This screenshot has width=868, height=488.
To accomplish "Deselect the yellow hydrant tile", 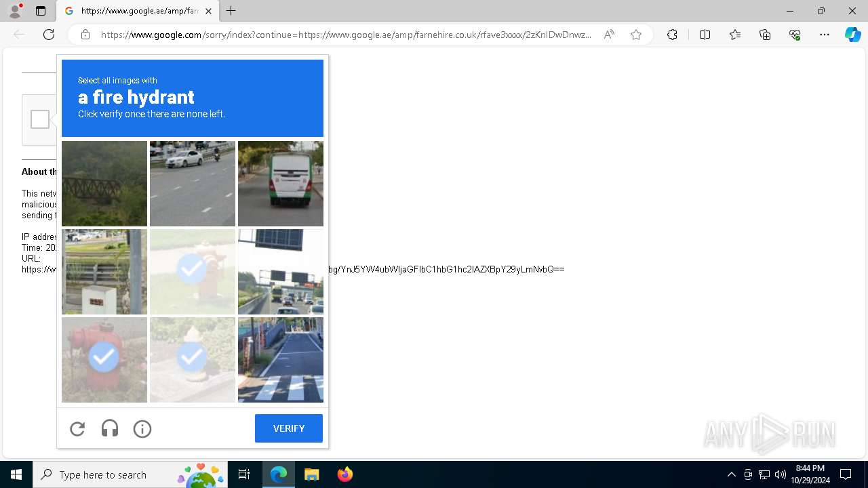I will tap(193, 360).
